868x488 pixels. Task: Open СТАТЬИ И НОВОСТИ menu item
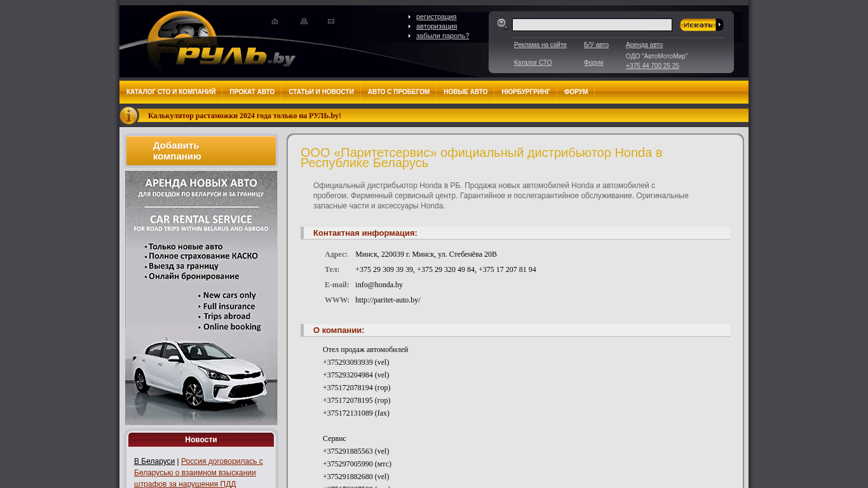[321, 92]
